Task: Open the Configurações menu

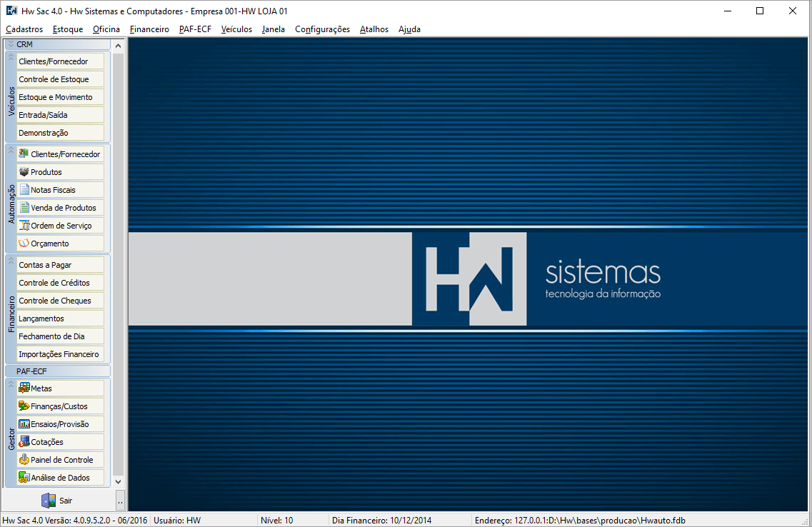Action: 323,29
